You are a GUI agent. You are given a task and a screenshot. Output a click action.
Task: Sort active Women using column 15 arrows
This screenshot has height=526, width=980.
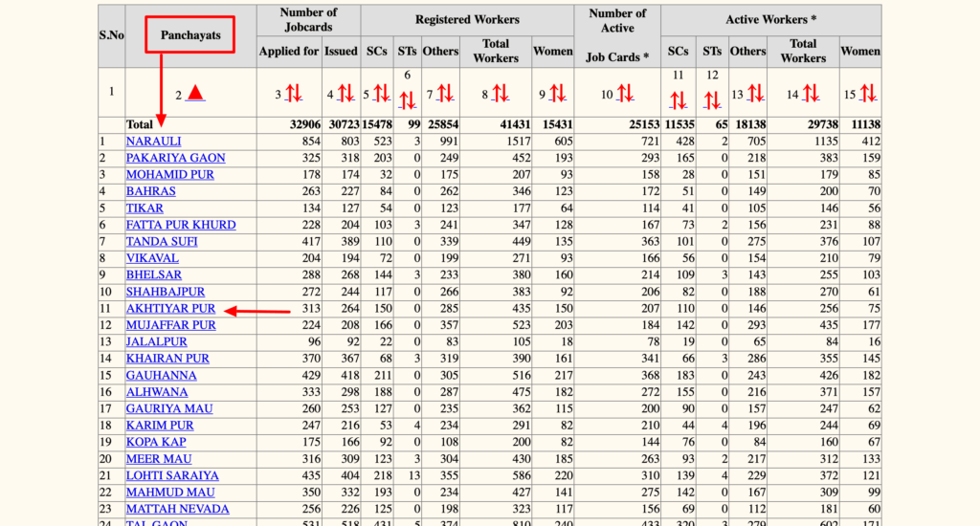tap(868, 93)
